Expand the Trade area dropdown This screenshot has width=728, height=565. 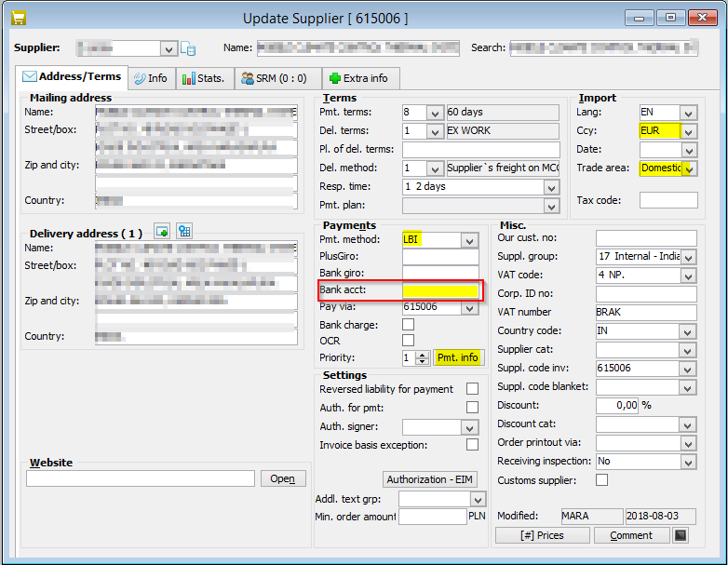pos(688,168)
